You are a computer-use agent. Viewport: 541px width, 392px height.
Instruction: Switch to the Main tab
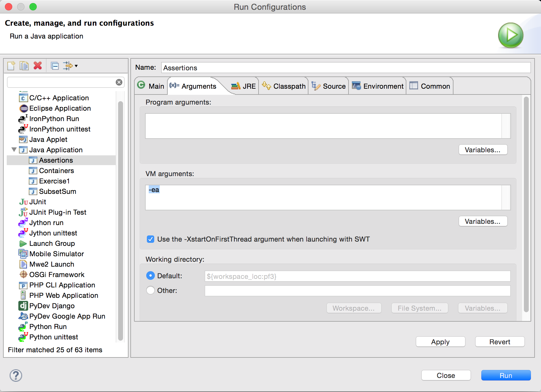(x=151, y=86)
